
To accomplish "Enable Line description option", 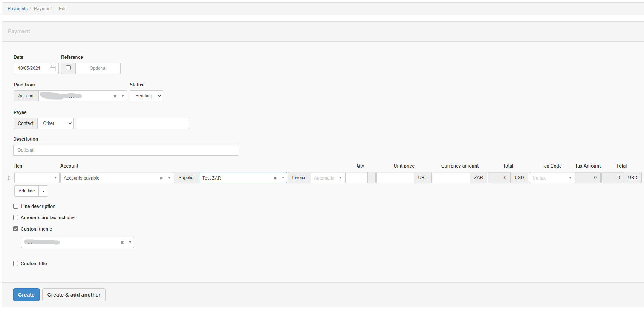I will tap(16, 206).
